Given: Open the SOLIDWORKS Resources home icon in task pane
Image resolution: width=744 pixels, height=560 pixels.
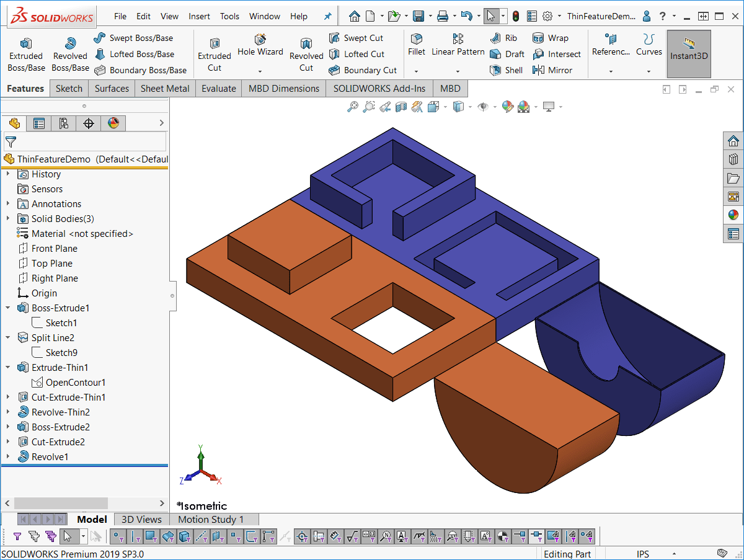Looking at the screenshot, I should click(x=733, y=141).
